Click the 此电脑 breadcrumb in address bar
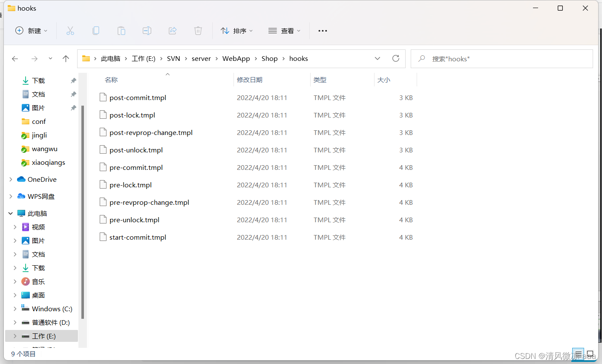The height and width of the screenshot is (364, 602). tap(111, 59)
